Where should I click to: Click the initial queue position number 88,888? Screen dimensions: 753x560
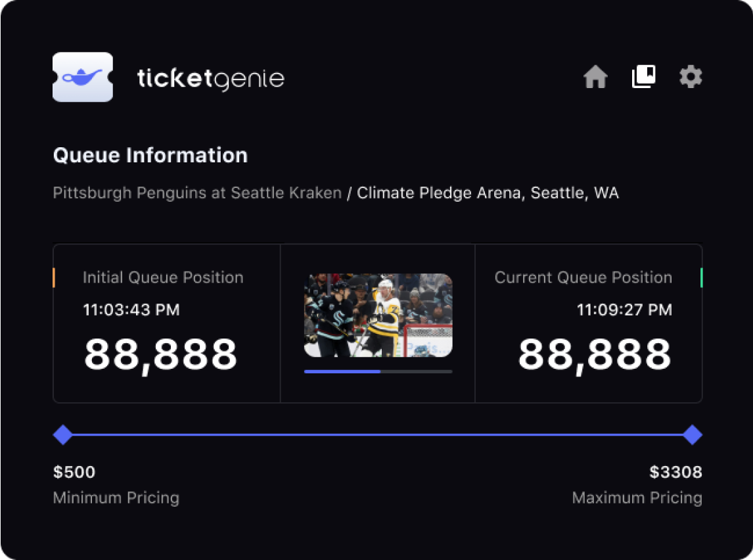point(160,355)
